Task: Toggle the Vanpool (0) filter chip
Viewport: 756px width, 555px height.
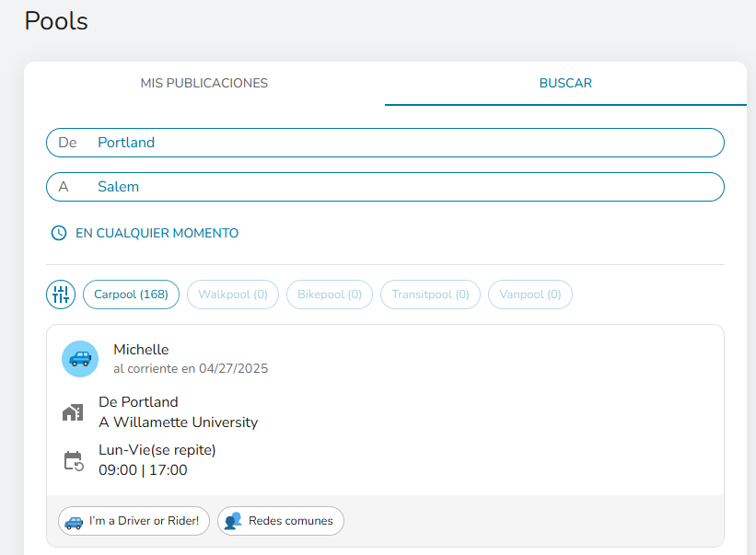Action: (529, 294)
